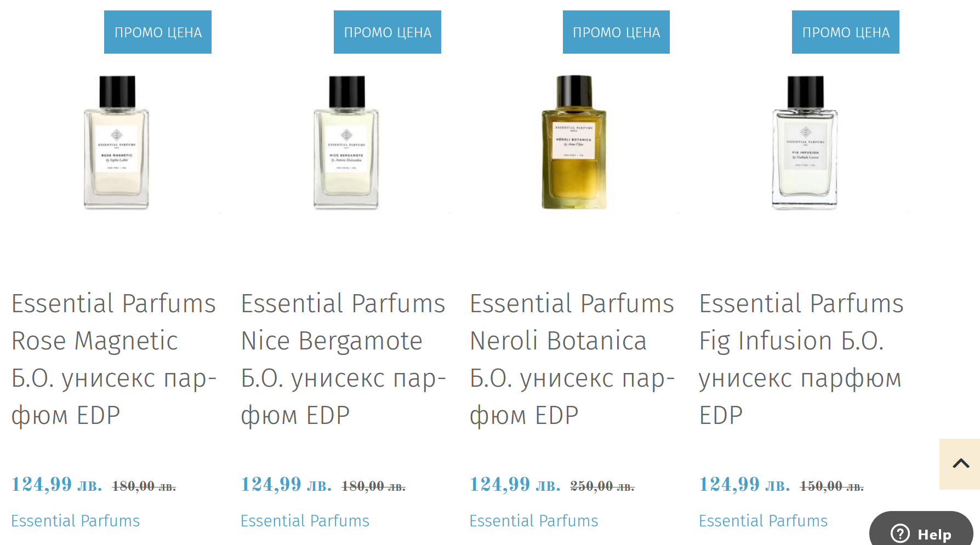Click the Rose Magnetic perfume bottle image
This screenshot has width=980, height=545.
coord(116,142)
